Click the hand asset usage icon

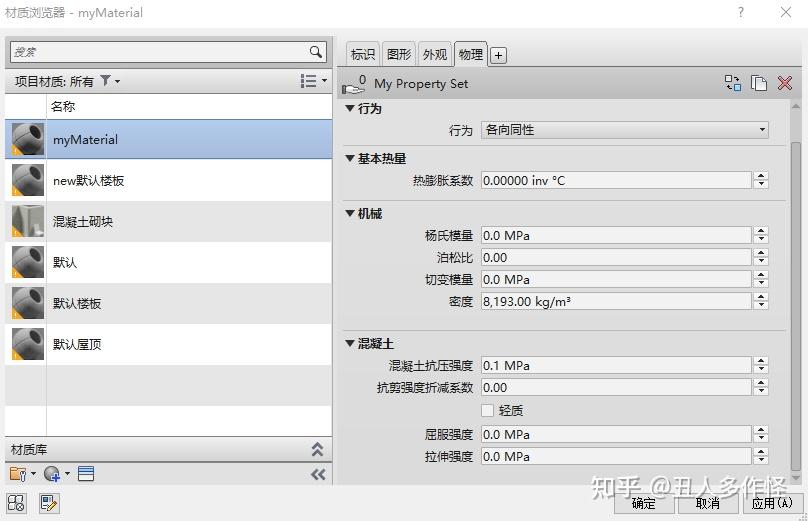pyautogui.click(x=354, y=85)
